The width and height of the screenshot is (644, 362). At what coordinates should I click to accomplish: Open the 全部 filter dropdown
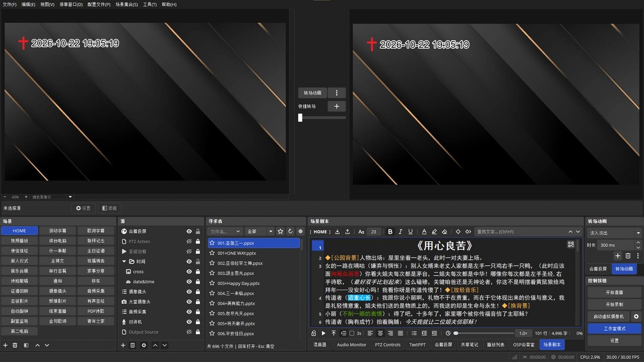(x=260, y=231)
